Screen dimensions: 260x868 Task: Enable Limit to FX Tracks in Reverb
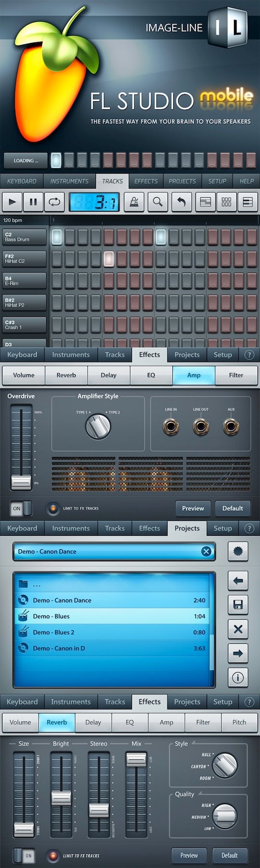(x=52, y=855)
